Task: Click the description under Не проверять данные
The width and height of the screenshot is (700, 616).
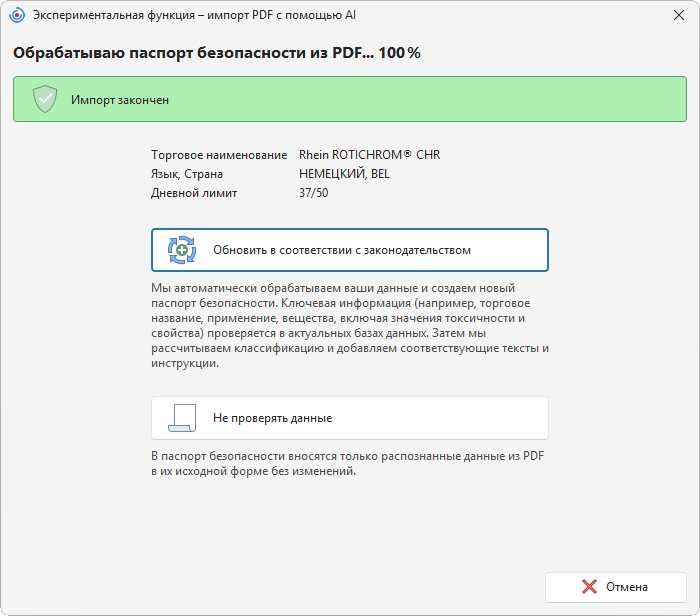Action: tap(347, 463)
